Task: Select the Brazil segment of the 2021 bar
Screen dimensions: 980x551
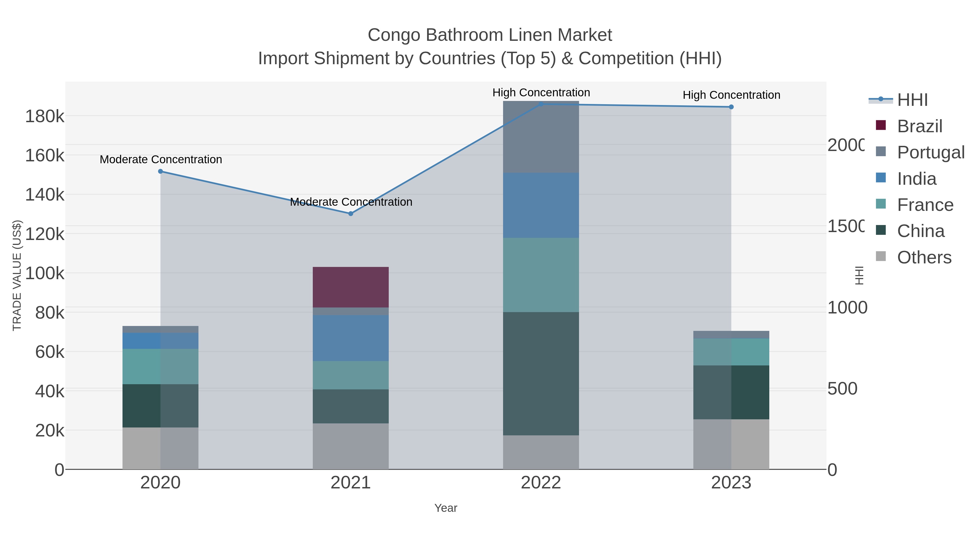Action: point(351,287)
